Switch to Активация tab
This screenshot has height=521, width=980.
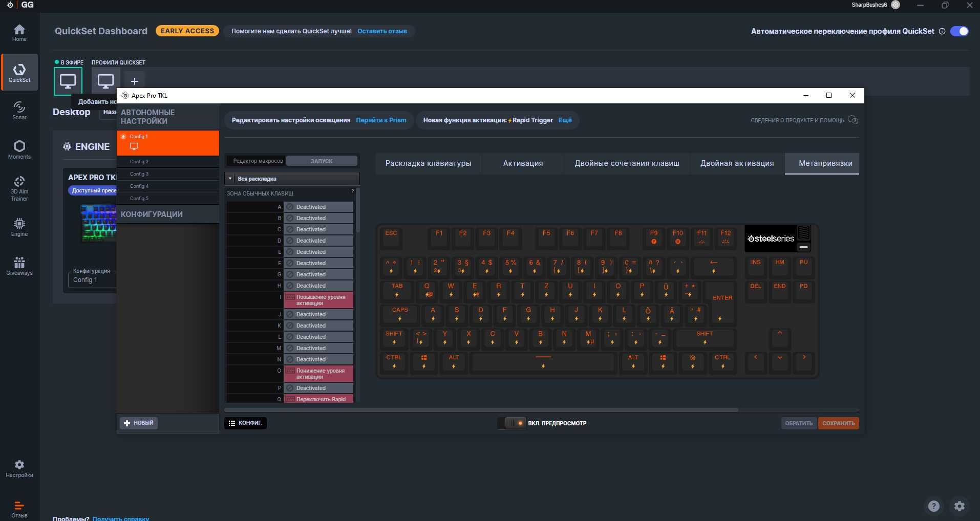point(523,163)
